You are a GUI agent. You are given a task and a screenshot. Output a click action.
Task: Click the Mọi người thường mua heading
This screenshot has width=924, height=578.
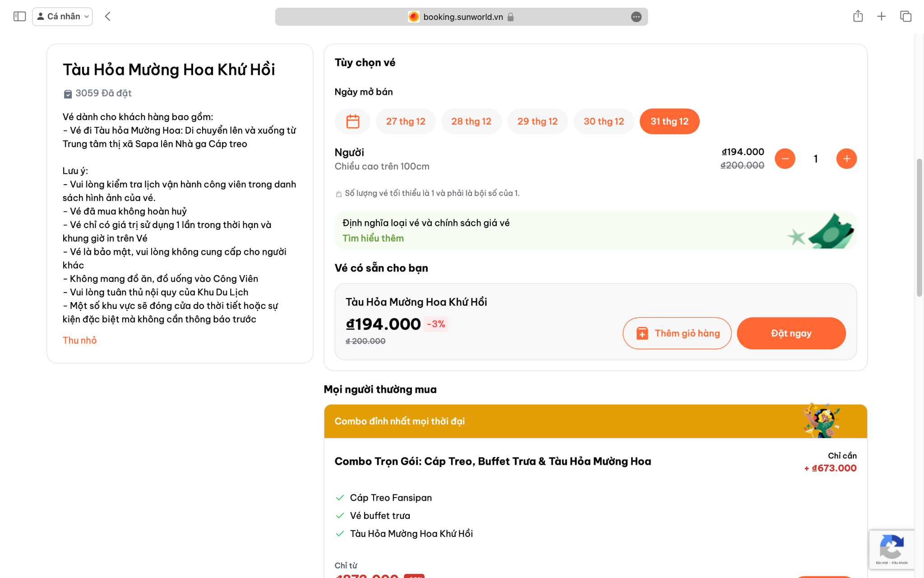(380, 390)
